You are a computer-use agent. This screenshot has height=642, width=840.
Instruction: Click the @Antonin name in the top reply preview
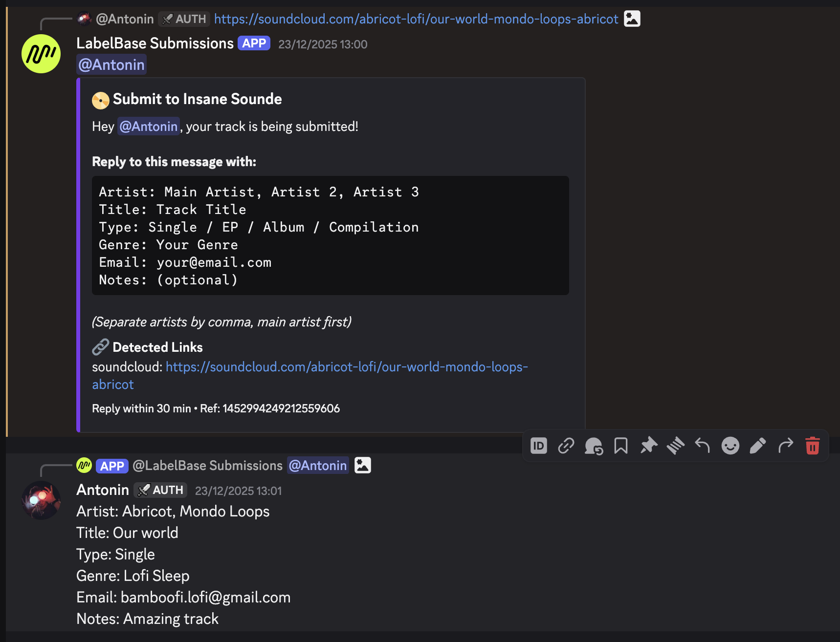(x=125, y=19)
